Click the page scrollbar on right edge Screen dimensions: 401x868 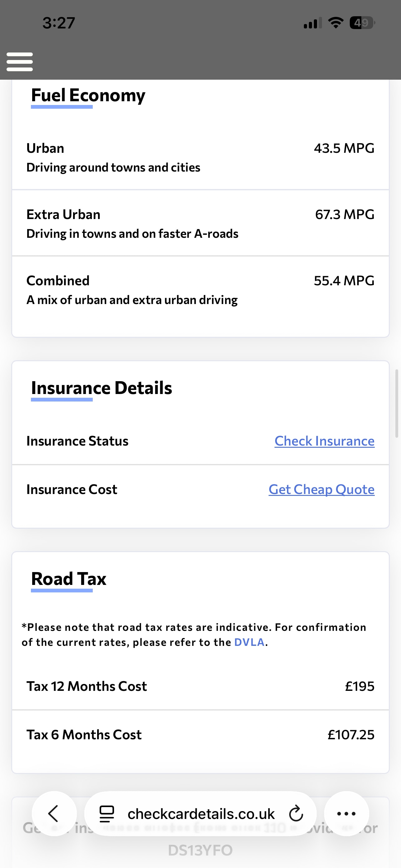(397, 403)
